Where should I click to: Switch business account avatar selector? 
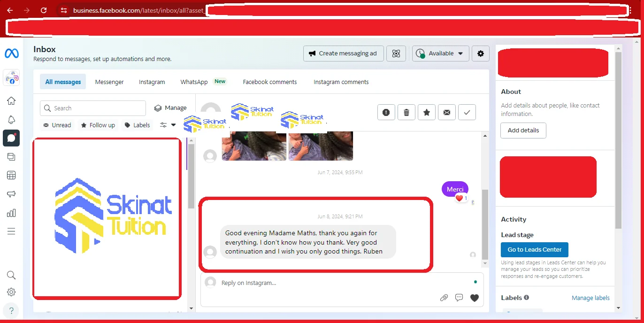pos(11,78)
